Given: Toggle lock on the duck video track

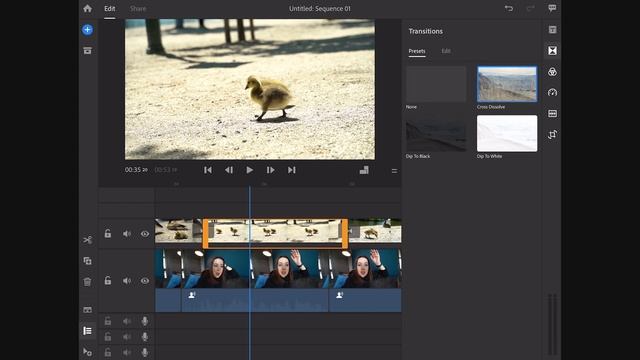Looking at the screenshot, I should click(x=108, y=233).
